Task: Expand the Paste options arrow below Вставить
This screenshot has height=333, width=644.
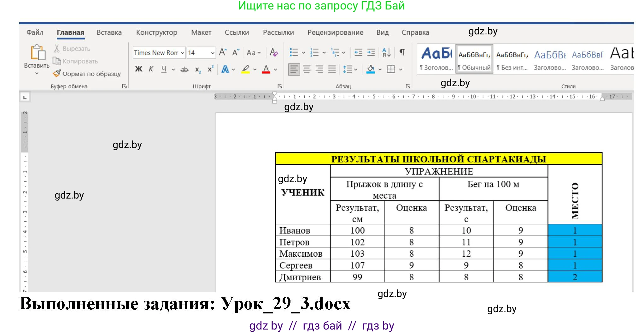Action: pyautogui.click(x=37, y=73)
